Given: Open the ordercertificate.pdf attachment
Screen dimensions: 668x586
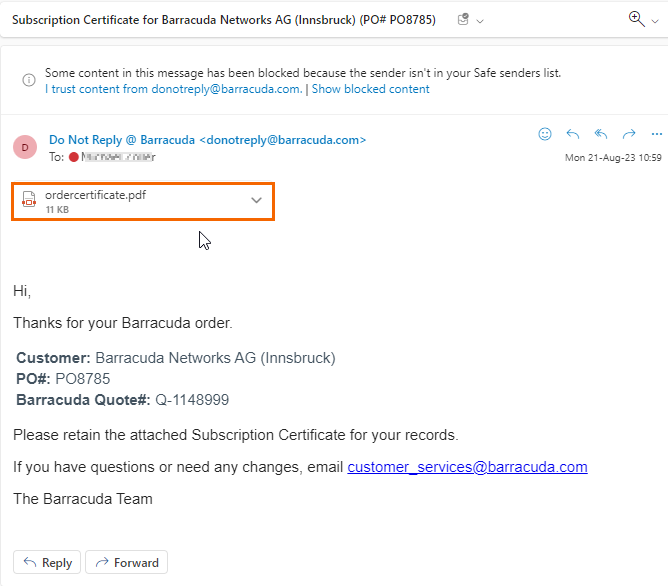Looking at the screenshot, I should click(143, 201).
